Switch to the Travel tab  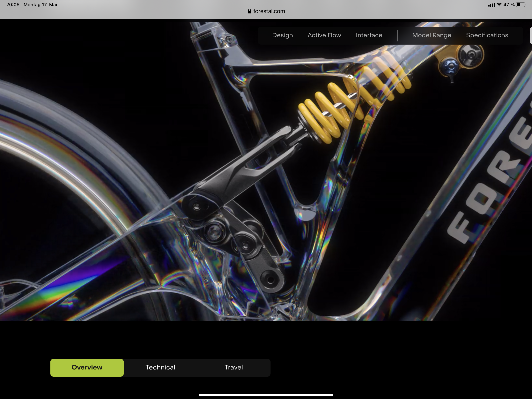click(233, 367)
